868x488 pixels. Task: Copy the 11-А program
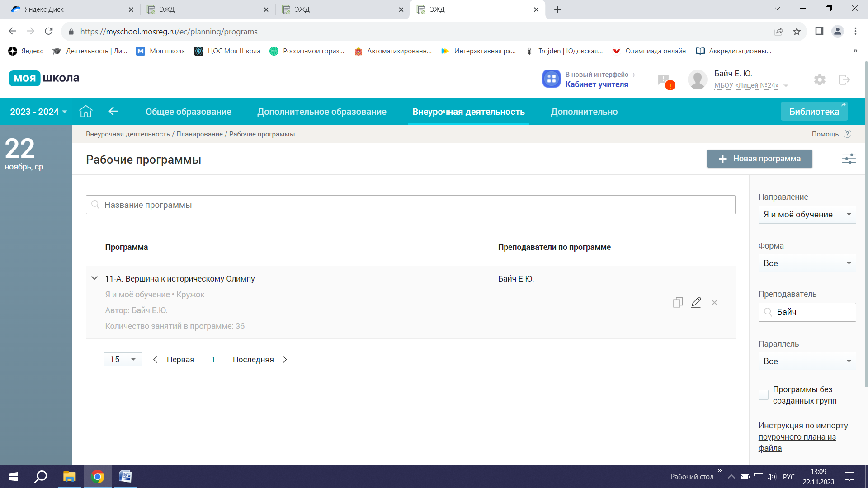(678, 302)
